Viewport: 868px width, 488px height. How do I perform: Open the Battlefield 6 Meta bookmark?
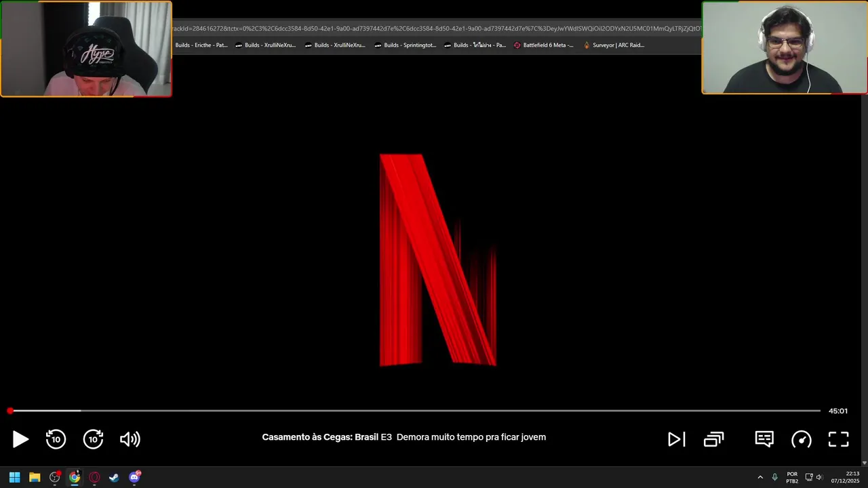(544, 45)
